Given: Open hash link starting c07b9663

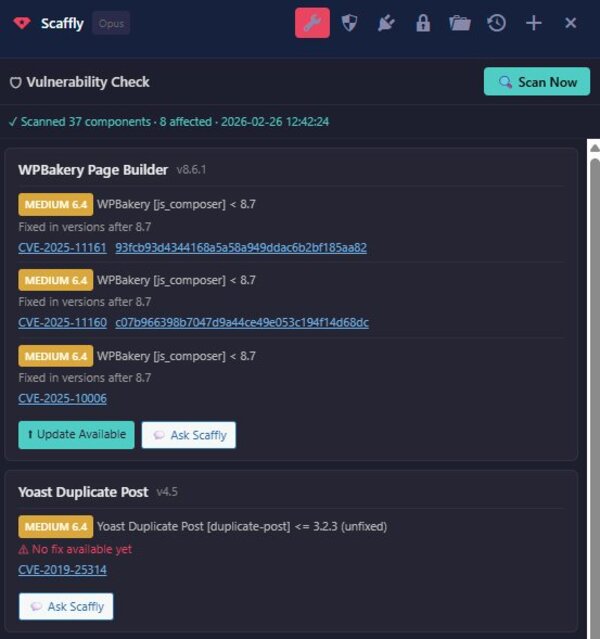Looking at the screenshot, I should (x=242, y=322).
